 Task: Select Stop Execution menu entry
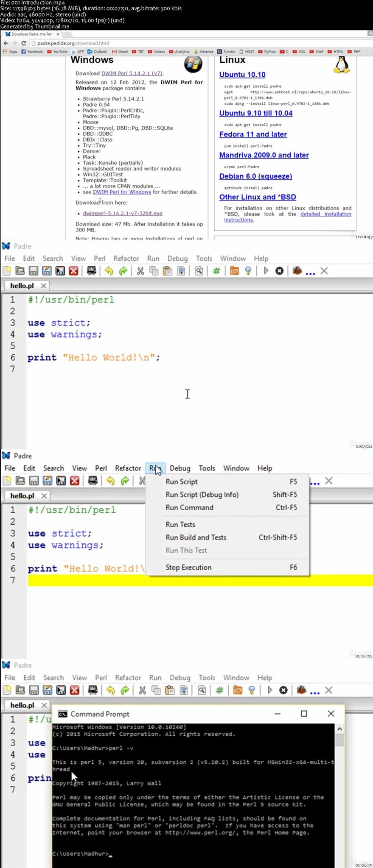click(x=188, y=567)
